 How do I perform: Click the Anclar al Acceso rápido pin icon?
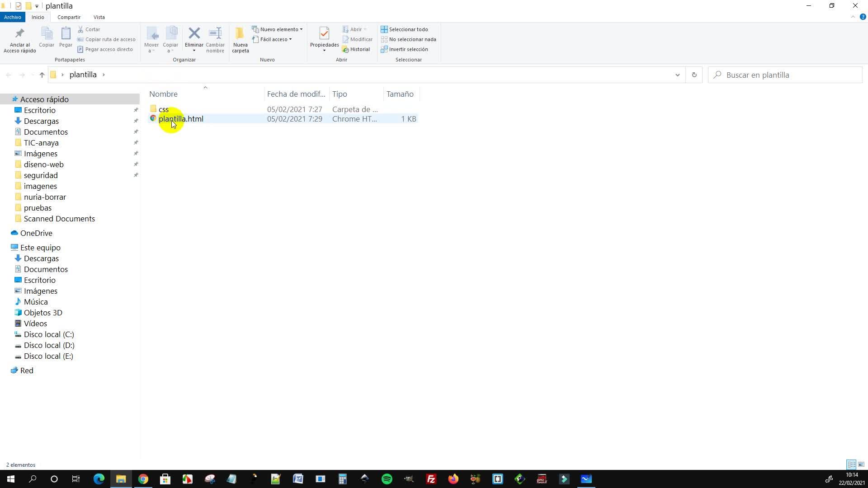[x=19, y=34]
